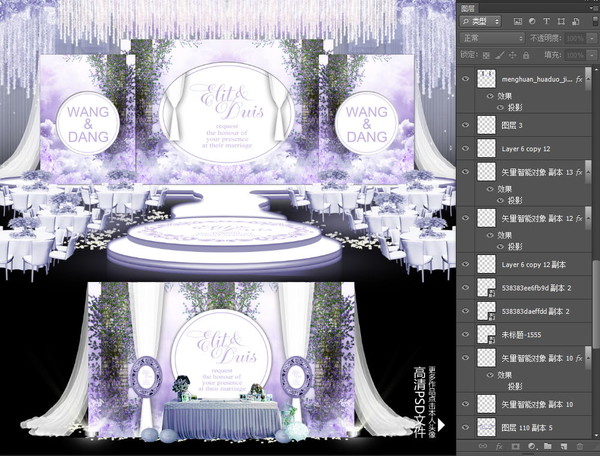Toggle 投影 effect eye under 副本 13
600x456 pixels.
(500, 200)
